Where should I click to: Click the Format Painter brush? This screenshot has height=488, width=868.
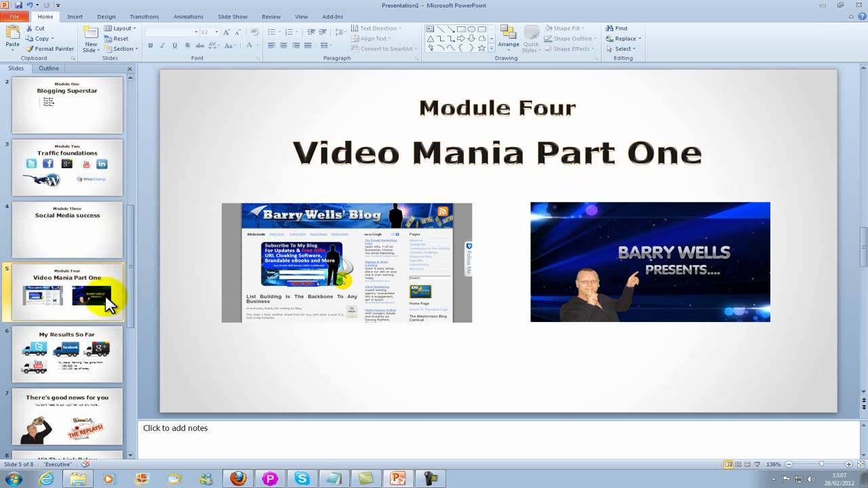pos(29,49)
